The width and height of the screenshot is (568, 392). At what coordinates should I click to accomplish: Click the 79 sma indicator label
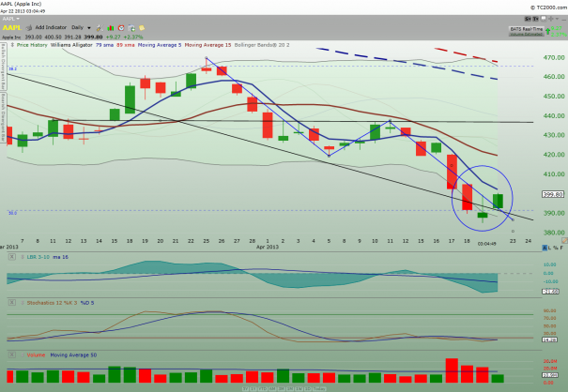point(104,45)
